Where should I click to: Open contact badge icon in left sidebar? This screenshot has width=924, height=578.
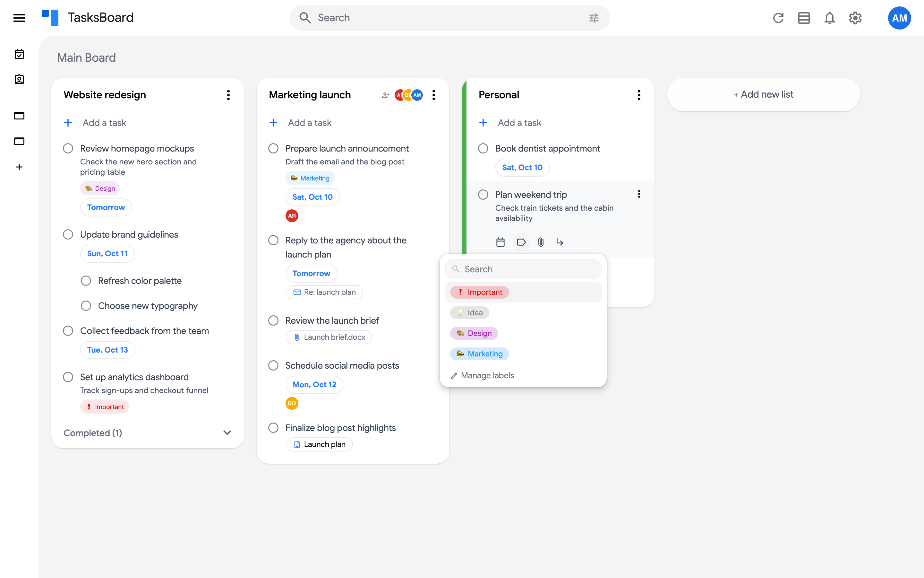pos(19,80)
